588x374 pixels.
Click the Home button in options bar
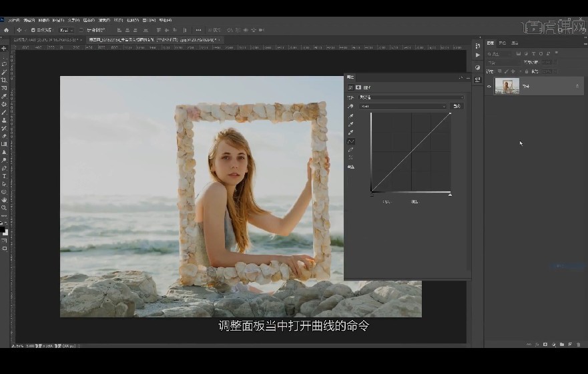[7, 30]
